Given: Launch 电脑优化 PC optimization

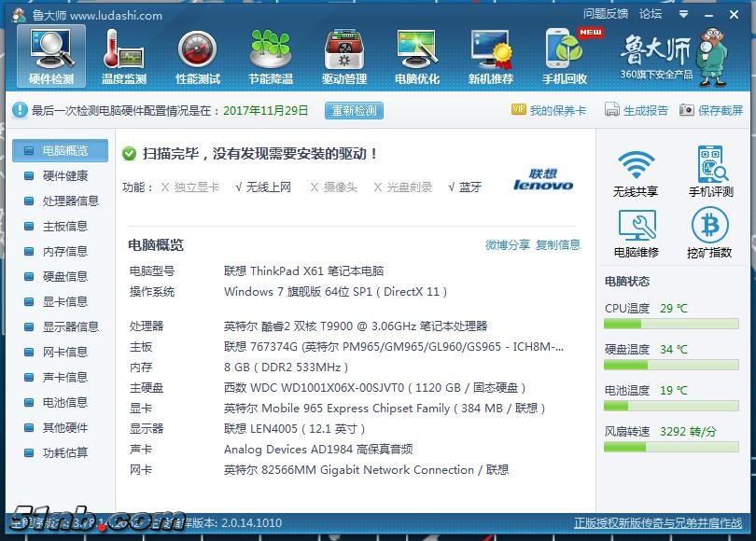Looking at the screenshot, I should [417, 56].
